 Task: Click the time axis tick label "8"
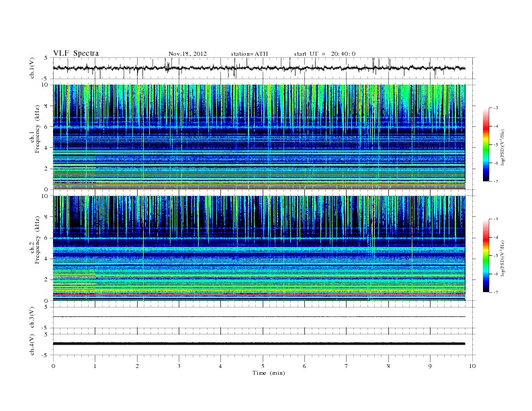coord(388,366)
